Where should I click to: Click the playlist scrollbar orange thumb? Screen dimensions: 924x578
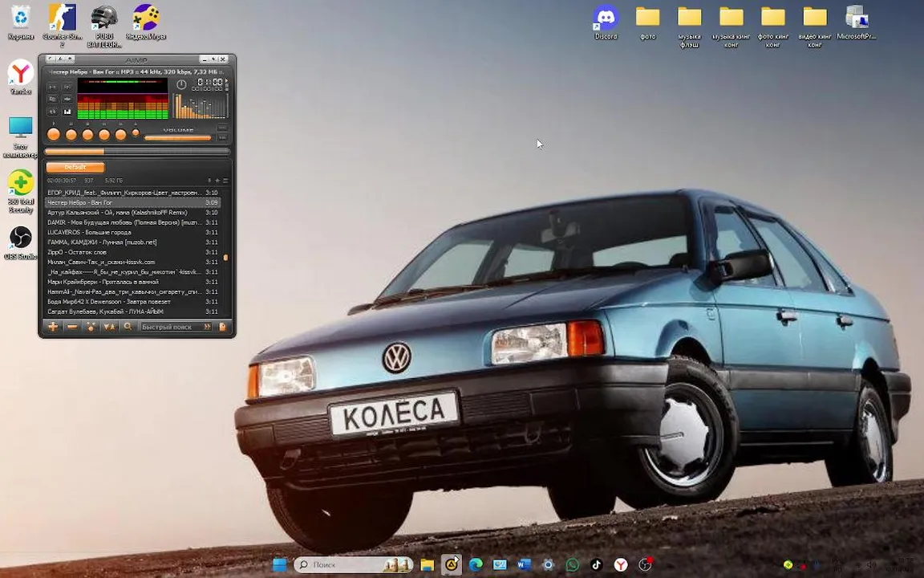(x=225, y=258)
